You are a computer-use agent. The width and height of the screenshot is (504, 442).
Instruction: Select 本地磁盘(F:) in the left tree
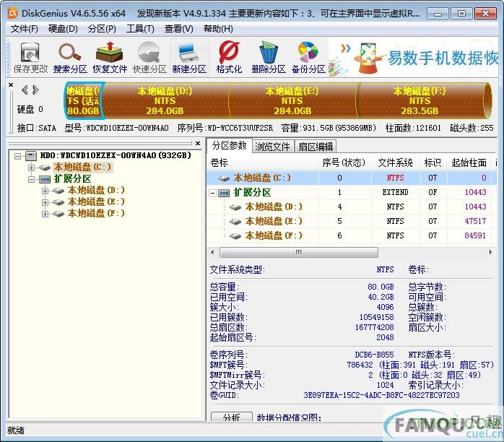pos(96,214)
